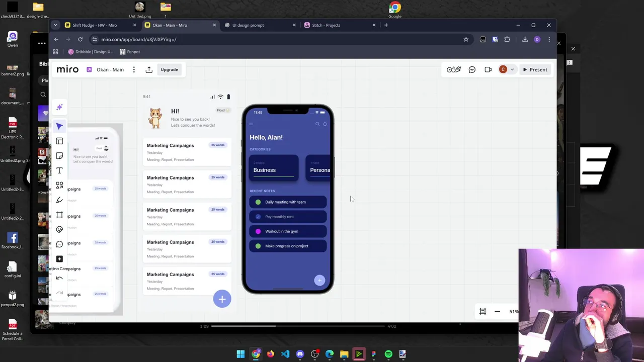Click the miro logo
Image resolution: width=644 pixels, height=362 pixels.
(x=67, y=69)
